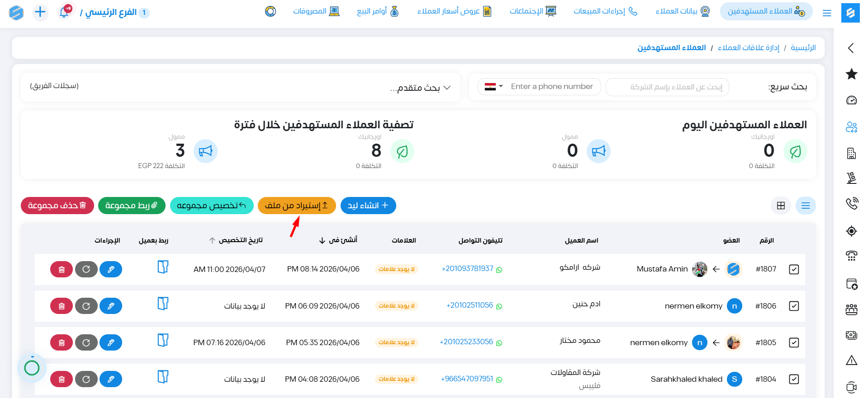Toggle checkbox for lead #1807
The width and height of the screenshot is (868, 398).
coord(794,269)
